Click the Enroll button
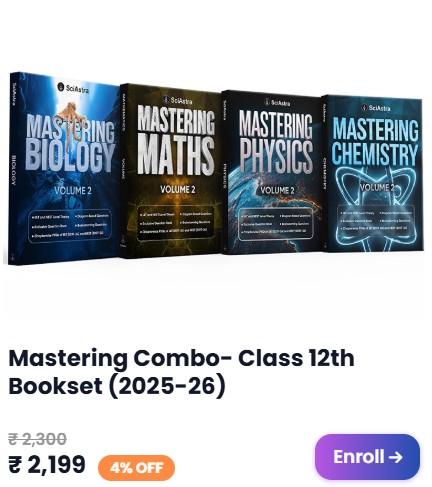432x487 pixels. (367, 456)
